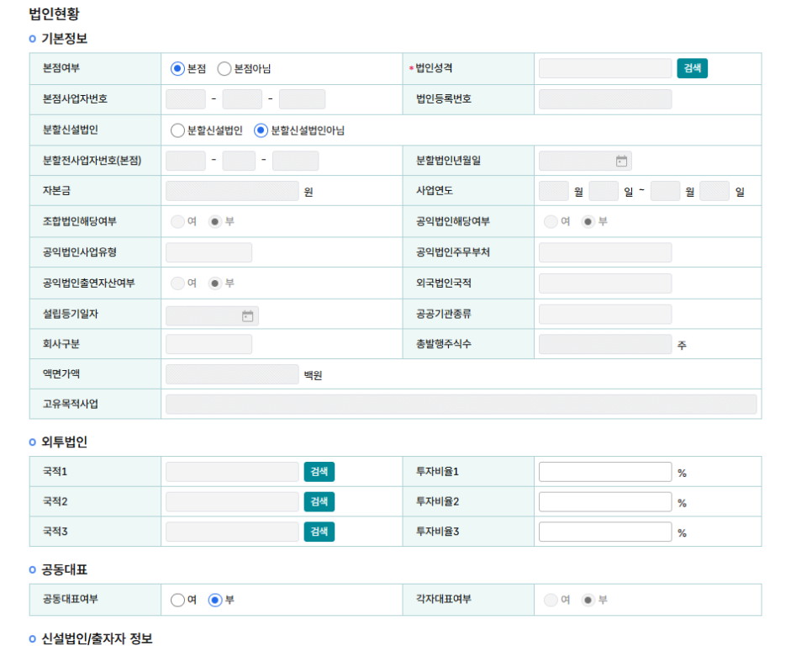Click 사업연도 ending day box
This screenshot has width=812, height=646.
pyautogui.click(x=714, y=191)
